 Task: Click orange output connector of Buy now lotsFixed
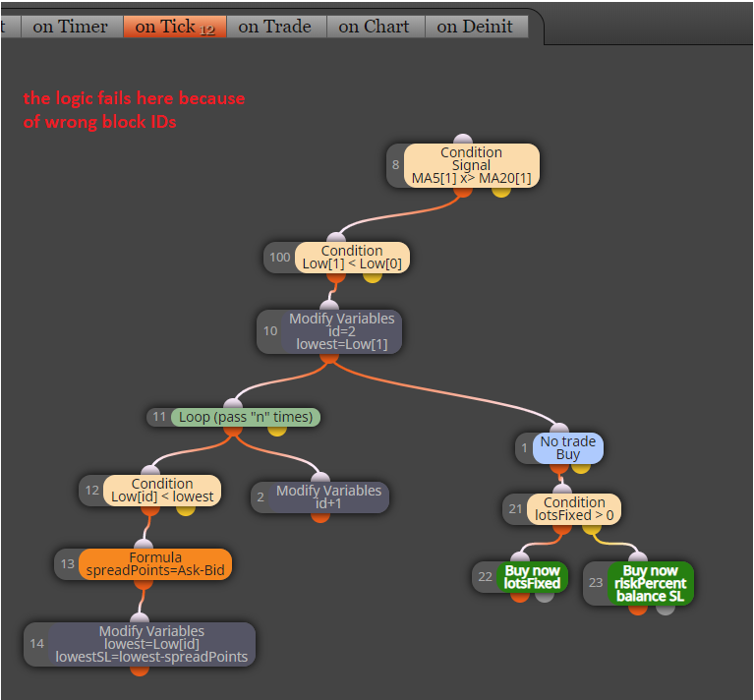(520, 597)
